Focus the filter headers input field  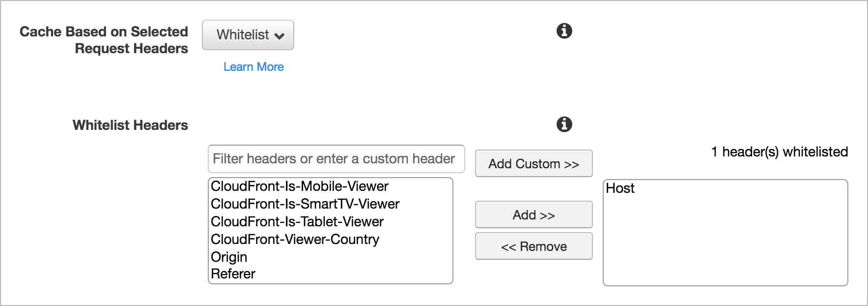[336, 159]
